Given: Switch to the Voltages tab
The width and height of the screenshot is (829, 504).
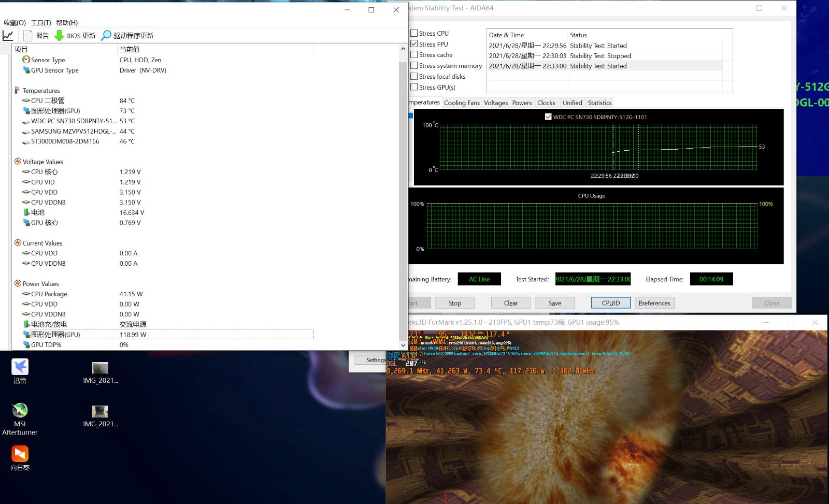Looking at the screenshot, I should [496, 103].
